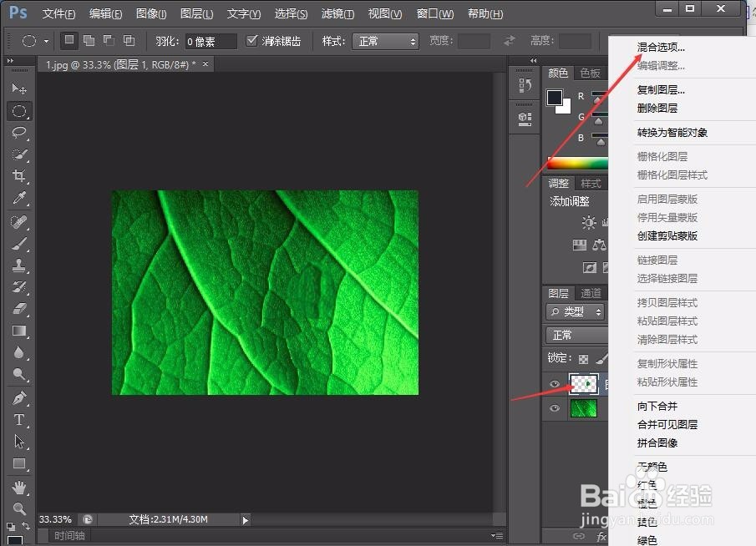Select the Brush tool
The height and width of the screenshot is (546, 756).
point(19,243)
